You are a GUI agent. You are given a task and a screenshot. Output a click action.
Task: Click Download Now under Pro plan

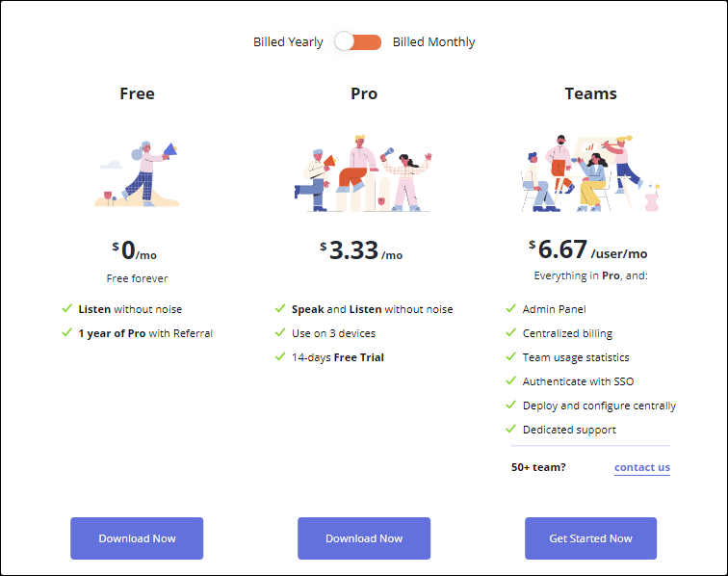(364, 538)
